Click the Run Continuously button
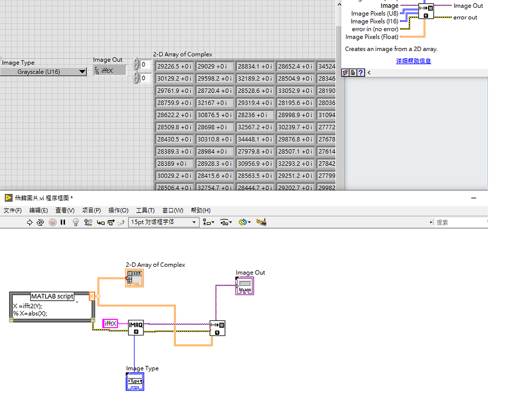The width and height of the screenshot is (532, 401). (x=41, y=223)
